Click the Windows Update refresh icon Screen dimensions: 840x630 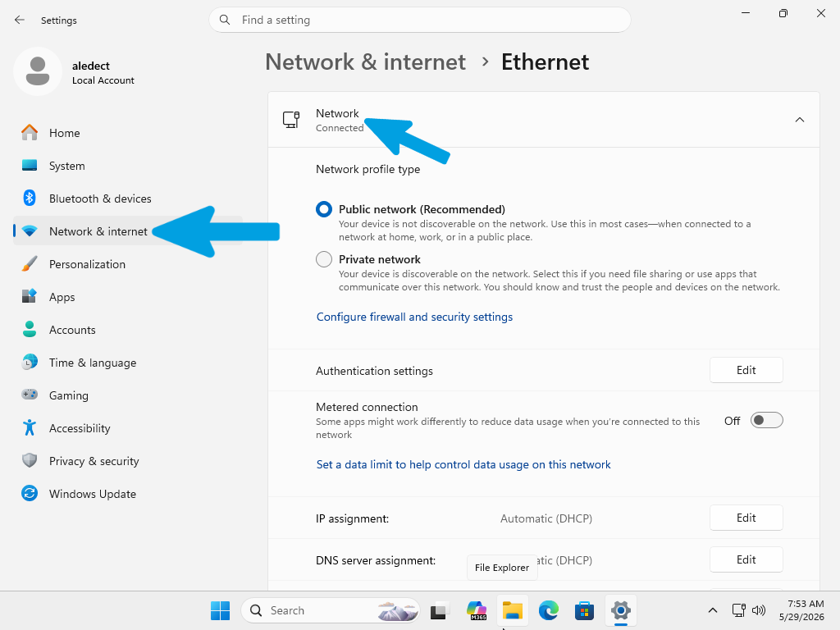pos(30,493)
